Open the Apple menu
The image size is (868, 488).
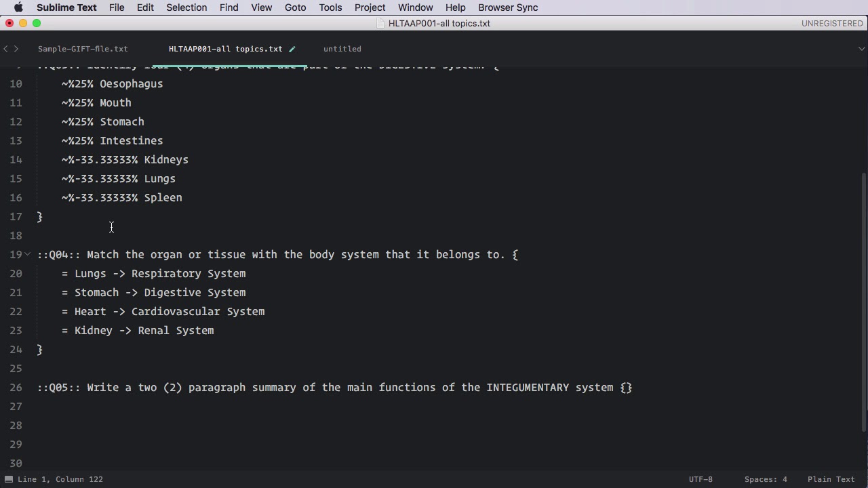click(x=18, y=7)
